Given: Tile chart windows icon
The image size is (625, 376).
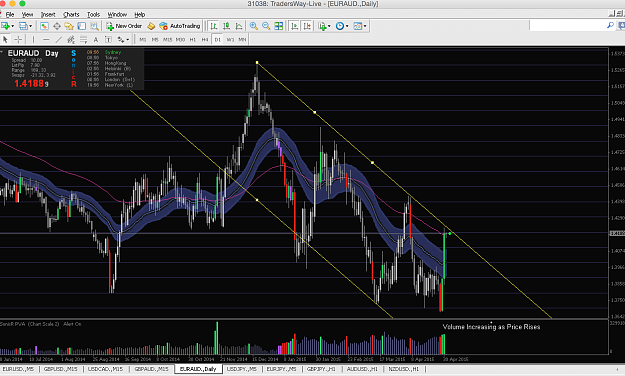Looking at the screenshot, I should tap(279, 26).
